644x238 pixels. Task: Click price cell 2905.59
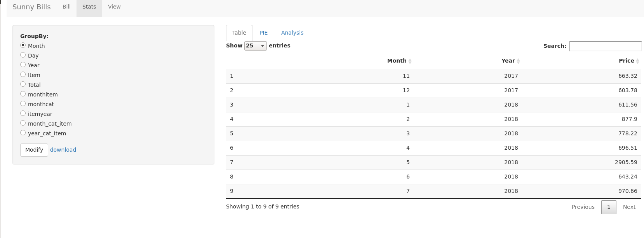click(626, 162)
